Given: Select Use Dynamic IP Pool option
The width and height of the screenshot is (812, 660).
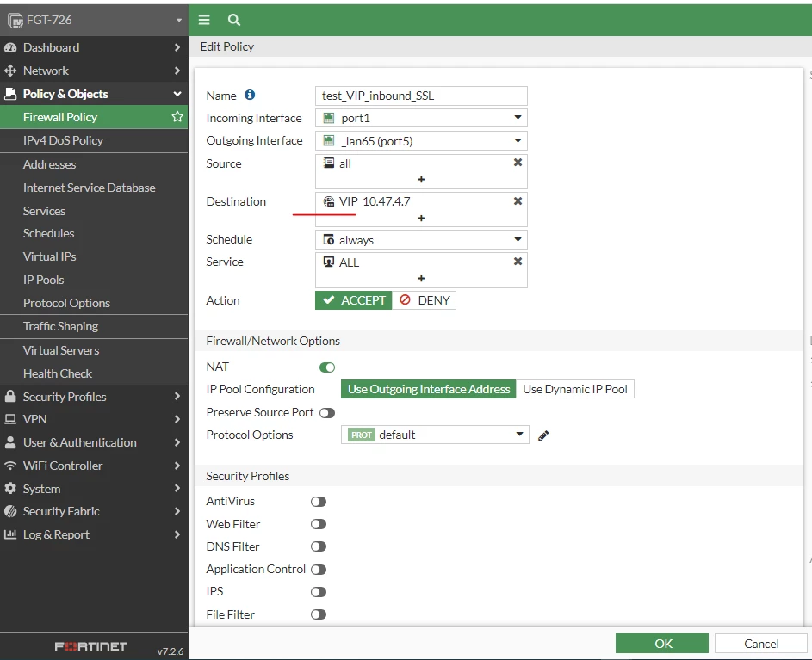Looking at the screenshot, I should [575, 389].
